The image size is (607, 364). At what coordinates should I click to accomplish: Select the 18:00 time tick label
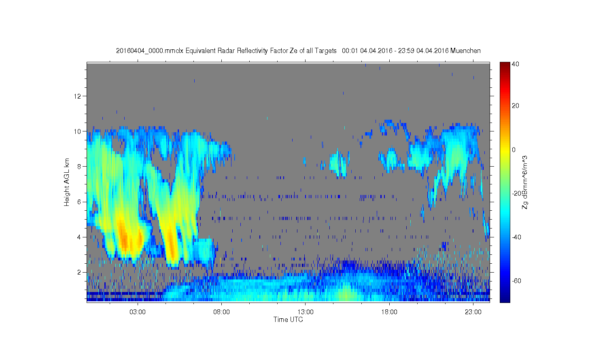(x=389, y=312)
